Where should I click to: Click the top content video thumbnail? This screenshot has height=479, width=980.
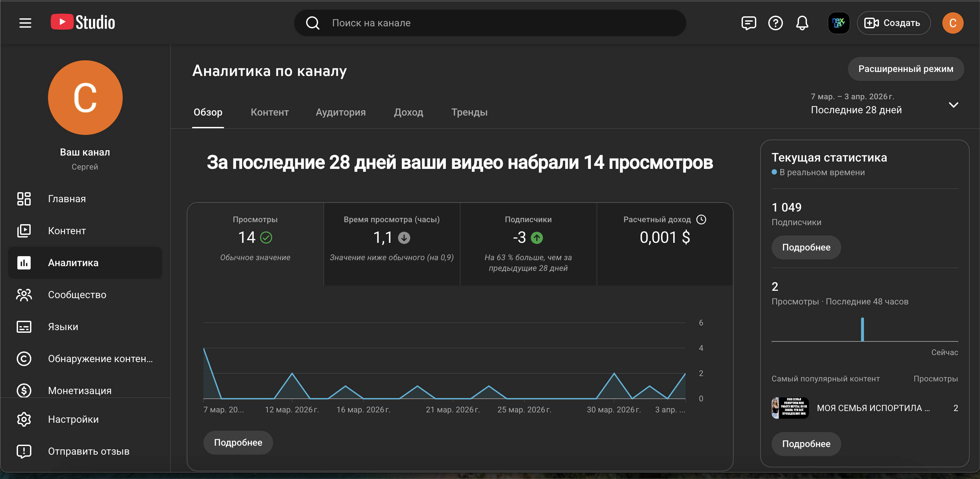click(x=790, y=408)
